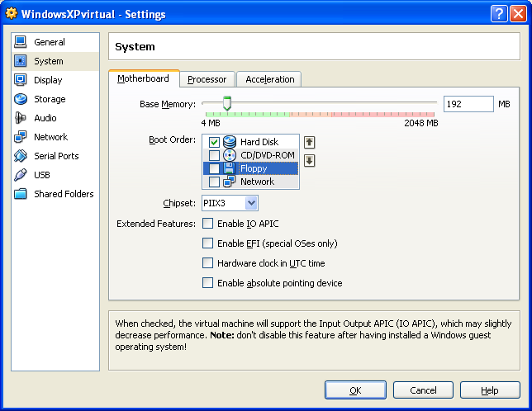The height and width of the screenshot is (411, 532).
Task: Enable EFI special OSes checkbox
Action: (207, 243)
